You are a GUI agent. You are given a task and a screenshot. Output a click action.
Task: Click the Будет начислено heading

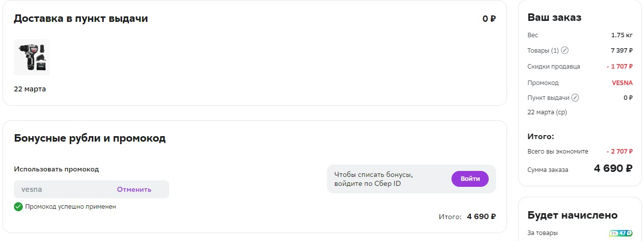(572, 215)
